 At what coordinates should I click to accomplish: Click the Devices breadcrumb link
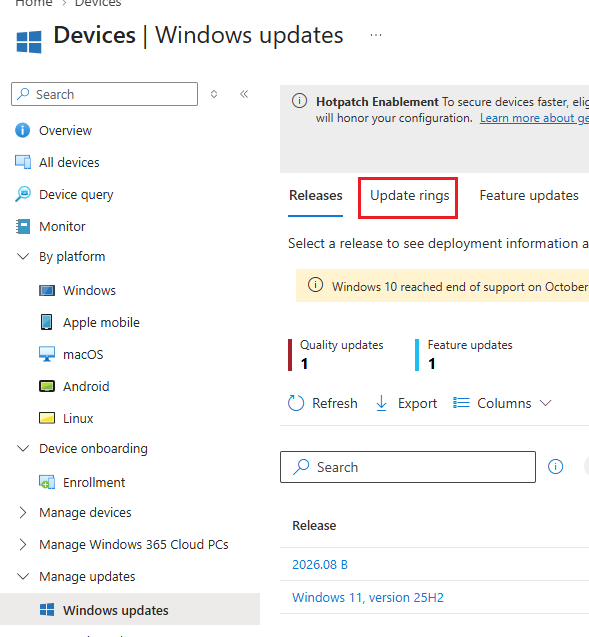[x=98, y=4]
